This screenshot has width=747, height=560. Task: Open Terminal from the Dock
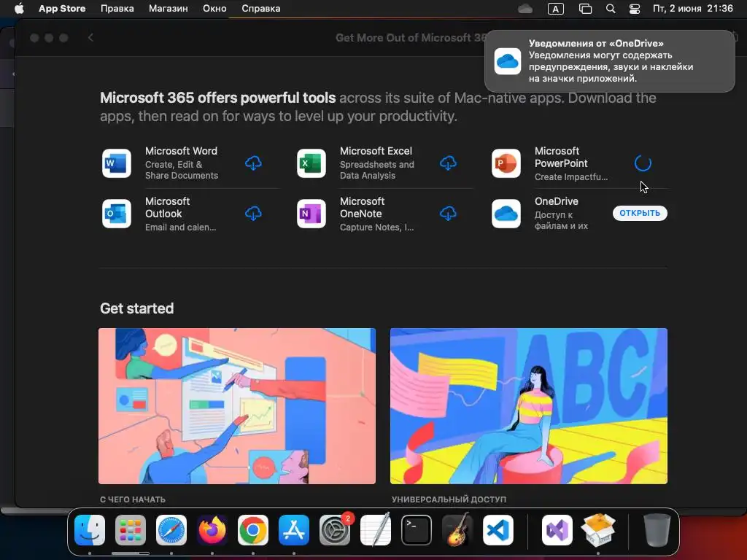[417, 530]
